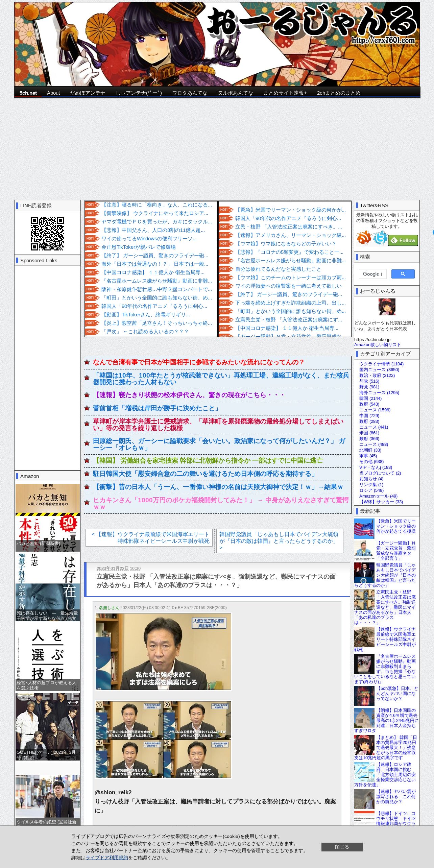Click the soldier thumbnail in 最新記事
The image size is (434, 868).
(x=364, y=637)
